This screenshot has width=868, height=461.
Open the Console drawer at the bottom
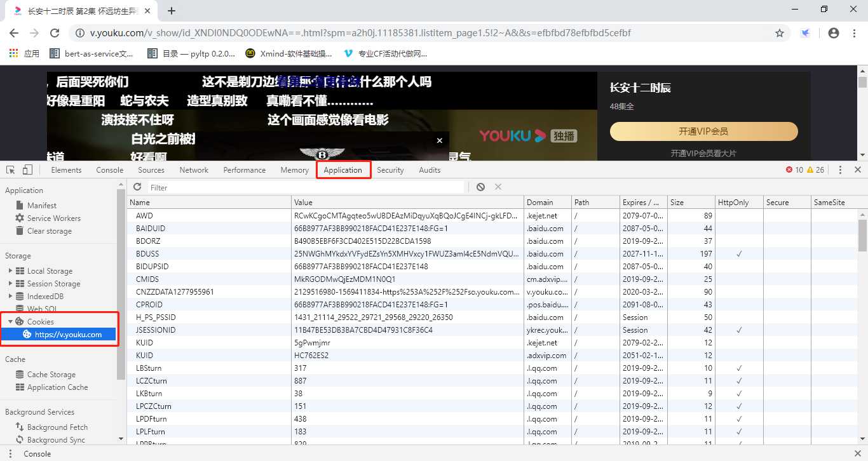pos(37,454)
